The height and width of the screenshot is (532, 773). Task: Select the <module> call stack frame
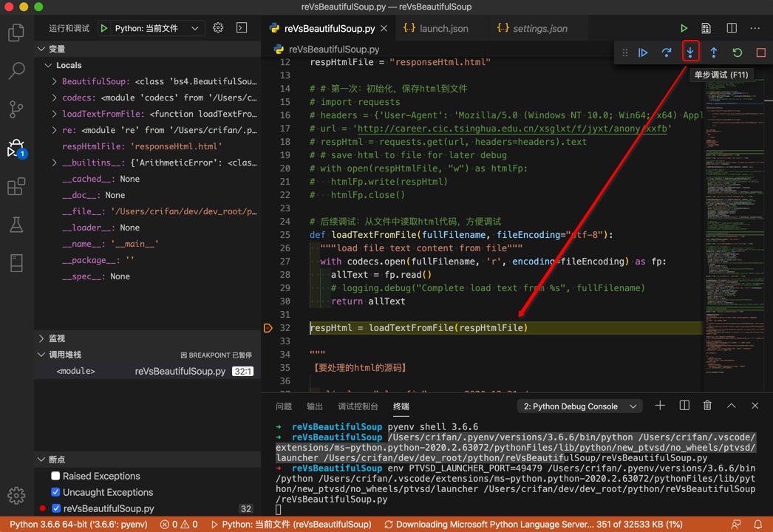point(148,371)
